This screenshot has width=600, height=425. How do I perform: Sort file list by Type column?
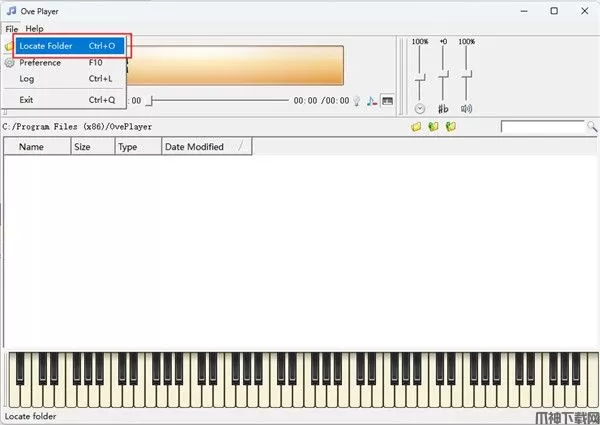coord(138,147)
